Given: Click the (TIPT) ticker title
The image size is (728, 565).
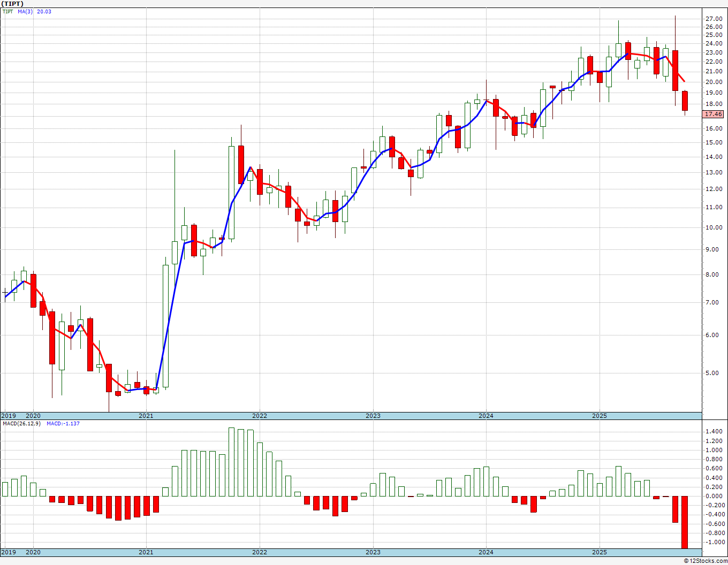Looking at the screenshot, I should (13, 4).
